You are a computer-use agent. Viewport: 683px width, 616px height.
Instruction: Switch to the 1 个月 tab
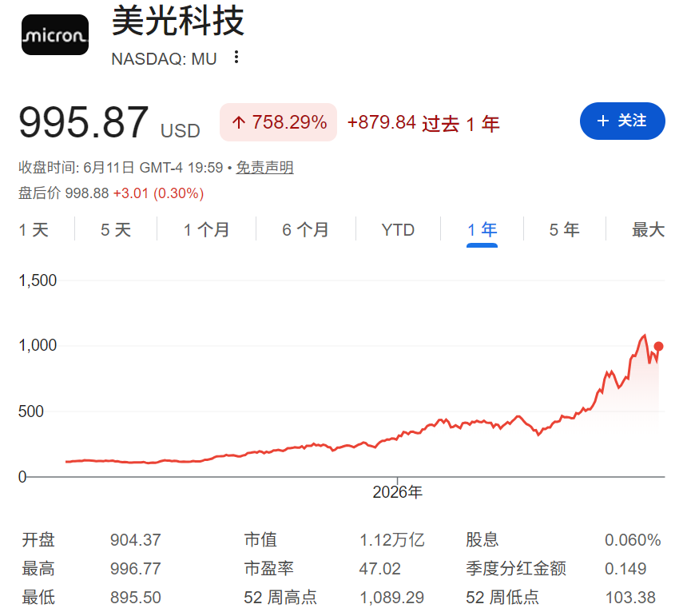(206, 229)
